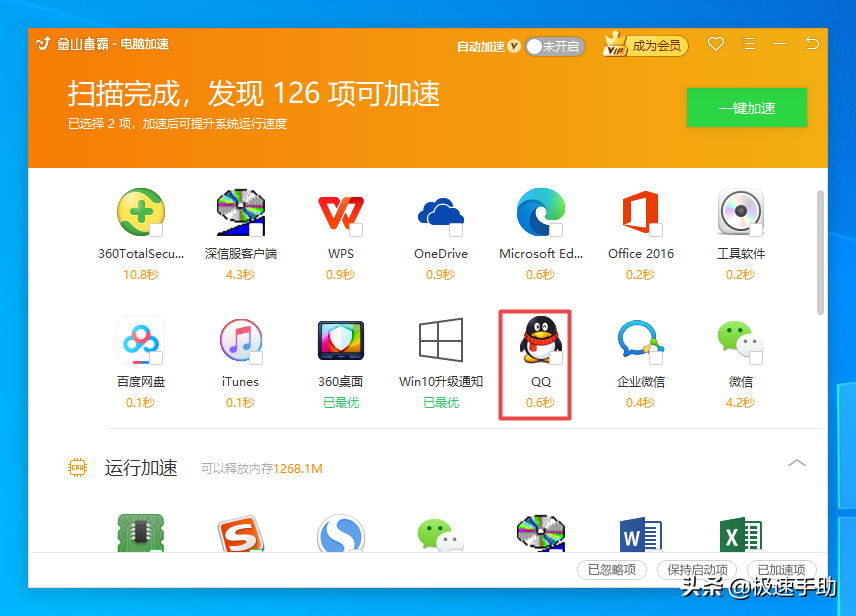Click 已最优 under Win10升级通知
The image size is (856, 616).
pyautogui.click(x=441, y=402)
